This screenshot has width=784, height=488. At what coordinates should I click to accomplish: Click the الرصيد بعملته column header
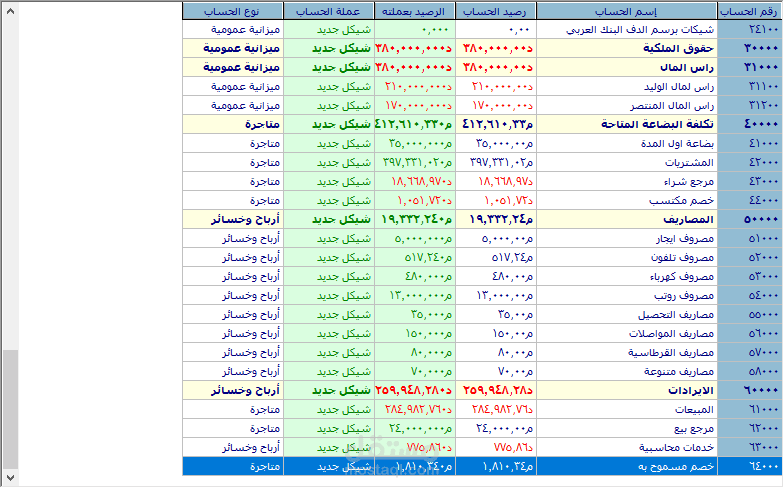(x=414, y=11)
